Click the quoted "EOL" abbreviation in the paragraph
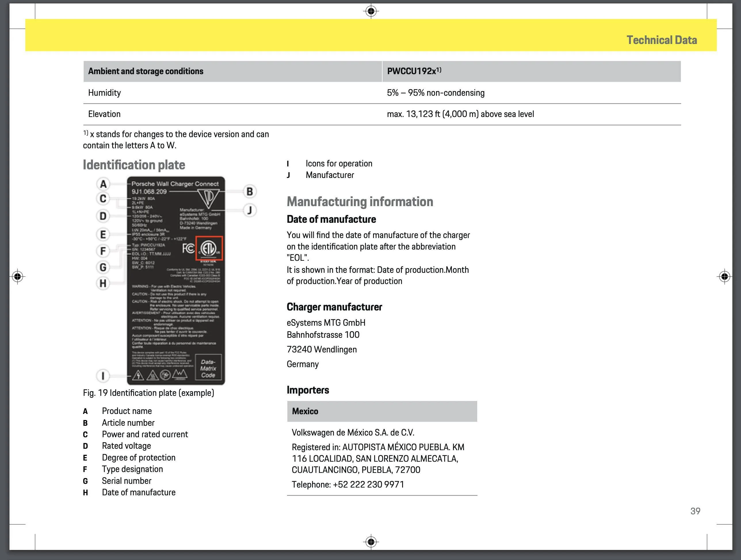 click(x=298, y=258)
